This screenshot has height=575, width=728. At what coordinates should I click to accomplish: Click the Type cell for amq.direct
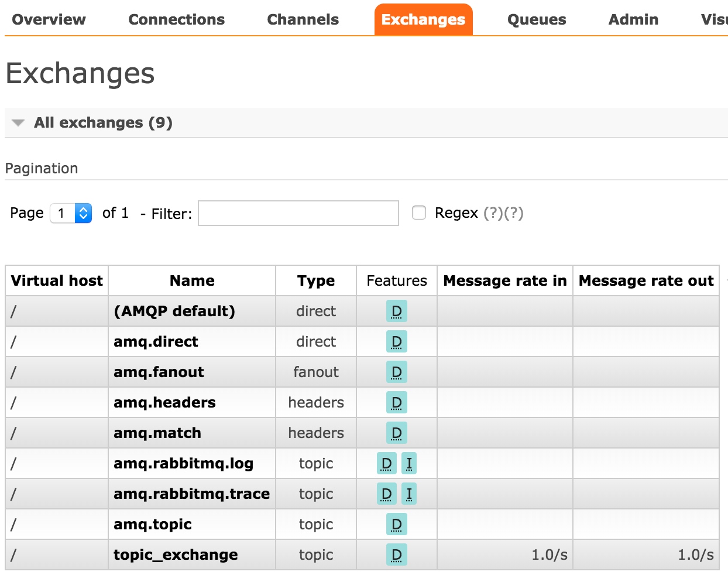tap(316, 341)
